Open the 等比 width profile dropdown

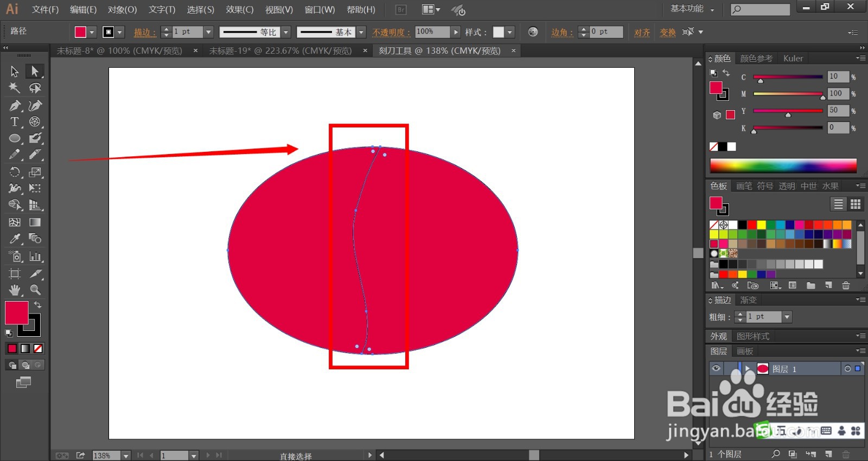[286, 32]
